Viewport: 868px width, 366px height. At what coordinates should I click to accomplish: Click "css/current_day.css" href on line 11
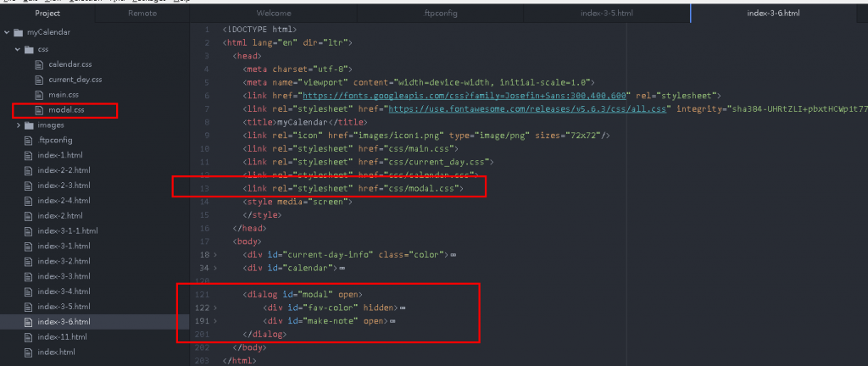click(437, 163)
